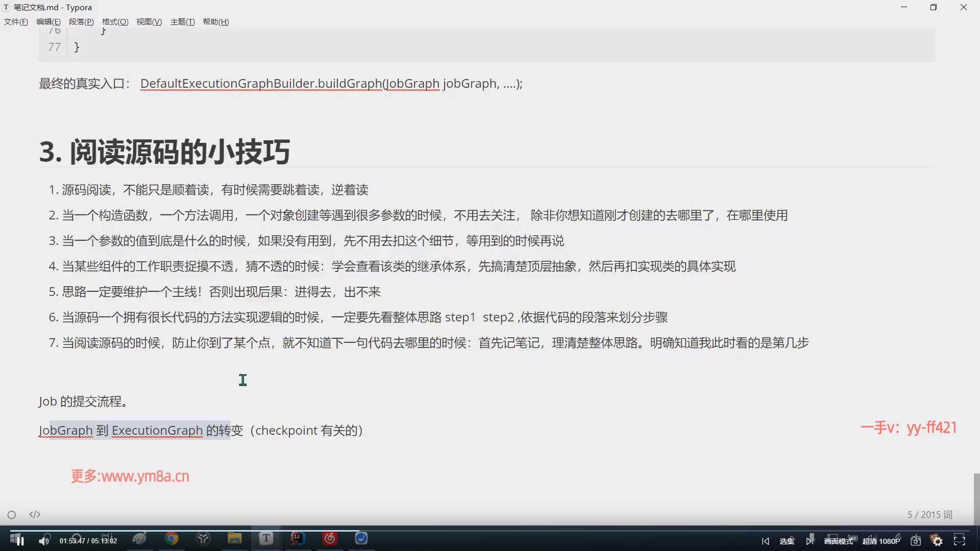Mute the video volume icon
Screen dimensions: 980x551
coord(44,541)
